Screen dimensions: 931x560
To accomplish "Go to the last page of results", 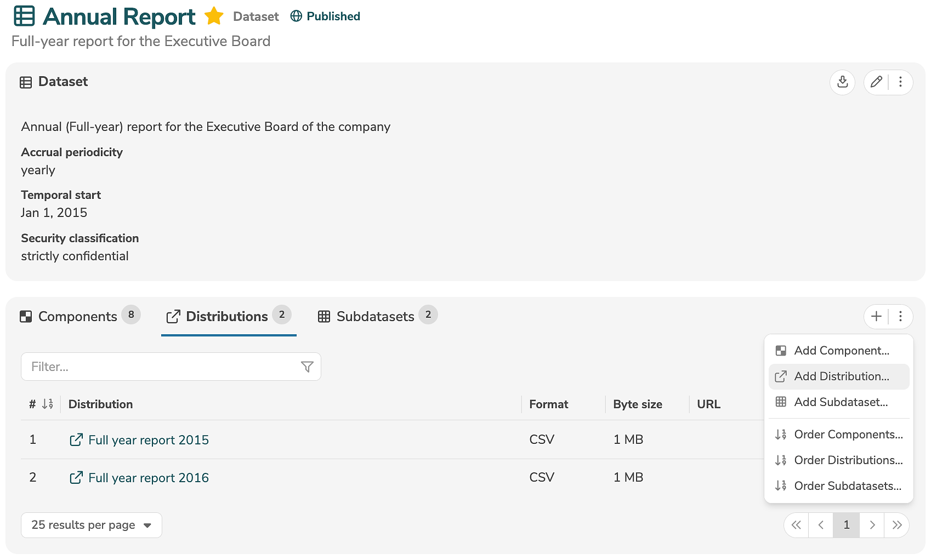I will [897, 525].
